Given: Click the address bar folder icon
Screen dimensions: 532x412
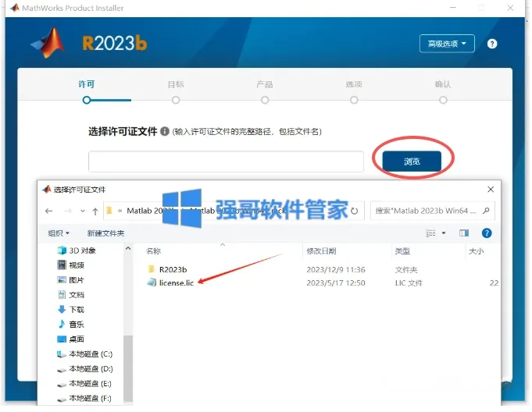Looking at the screenshot, I should pos(109,211).
